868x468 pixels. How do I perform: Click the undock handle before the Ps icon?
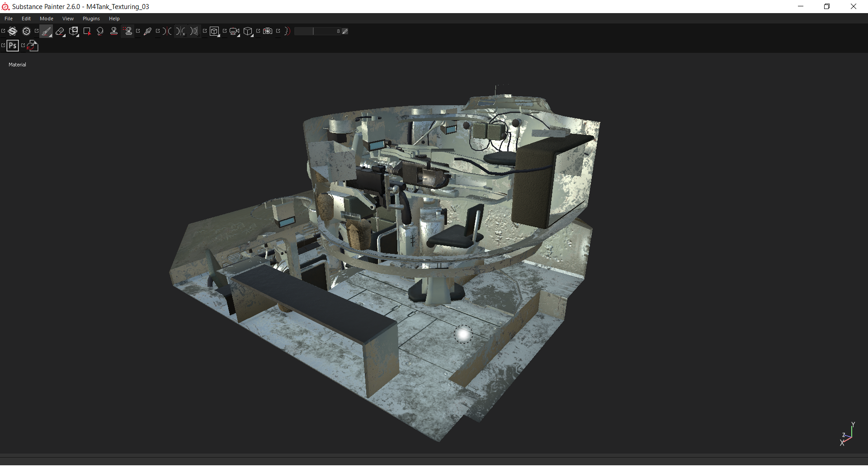click(3, 45)
